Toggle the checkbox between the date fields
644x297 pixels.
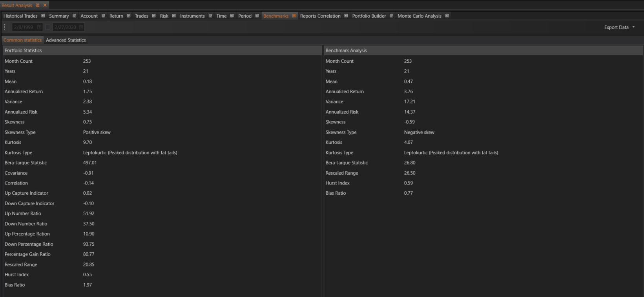tap(47, 27)
